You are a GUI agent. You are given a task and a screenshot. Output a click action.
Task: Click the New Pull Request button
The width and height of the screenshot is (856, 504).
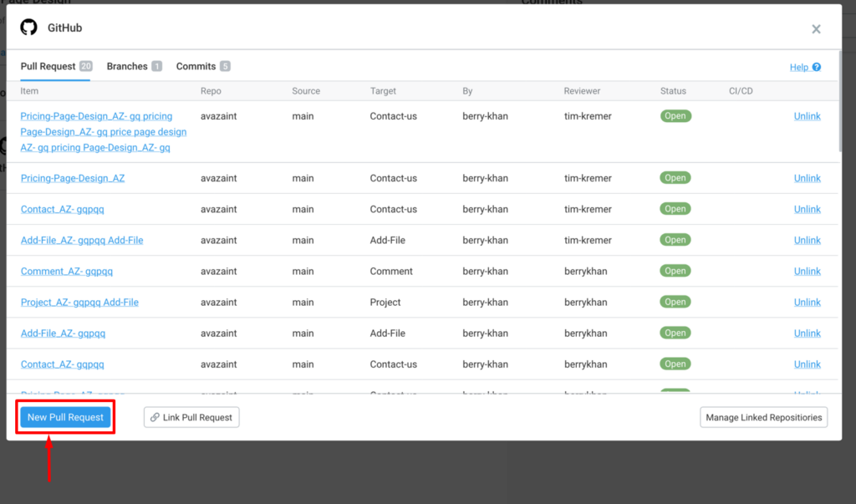click(65, 417)
